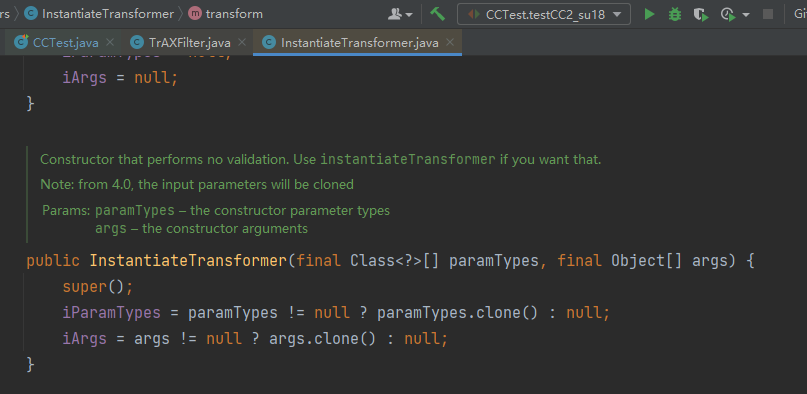The height and width of the screenshot is (394, 807).
Task: Run CCTest.testCC2_su18 with the green play icon
Action: click(x=650, y=14)
